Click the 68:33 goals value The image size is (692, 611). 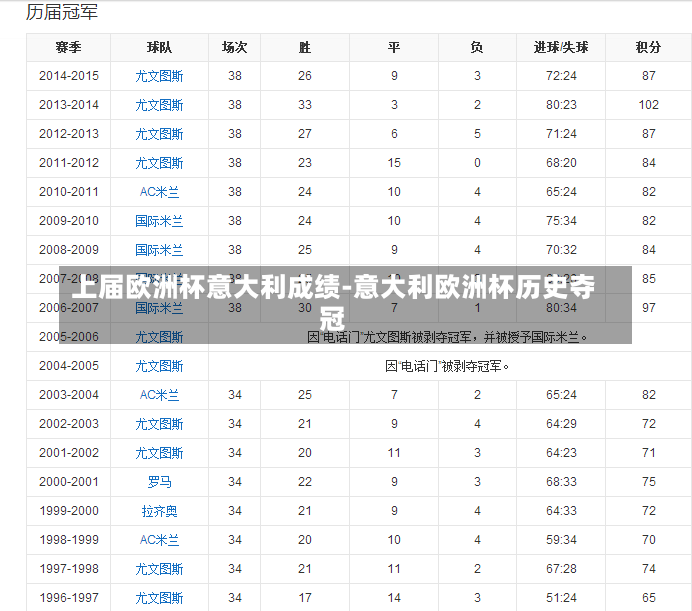point(561,482)
